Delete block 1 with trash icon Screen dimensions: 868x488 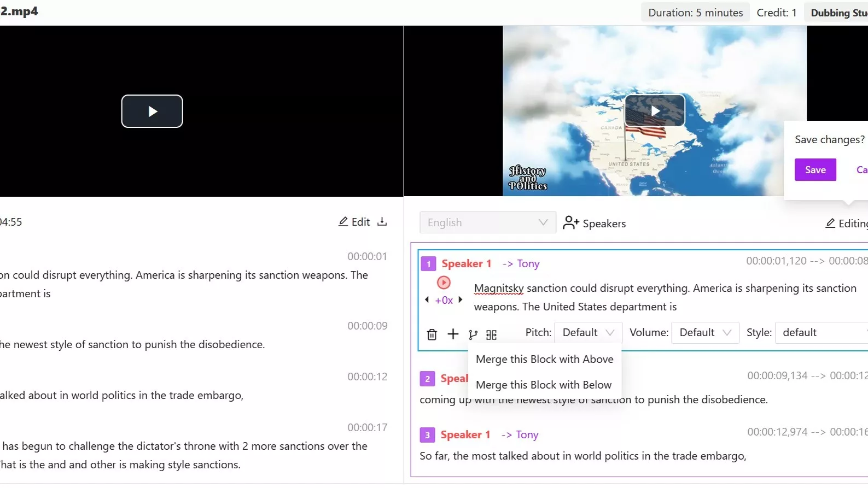click(x=432, y=334)
